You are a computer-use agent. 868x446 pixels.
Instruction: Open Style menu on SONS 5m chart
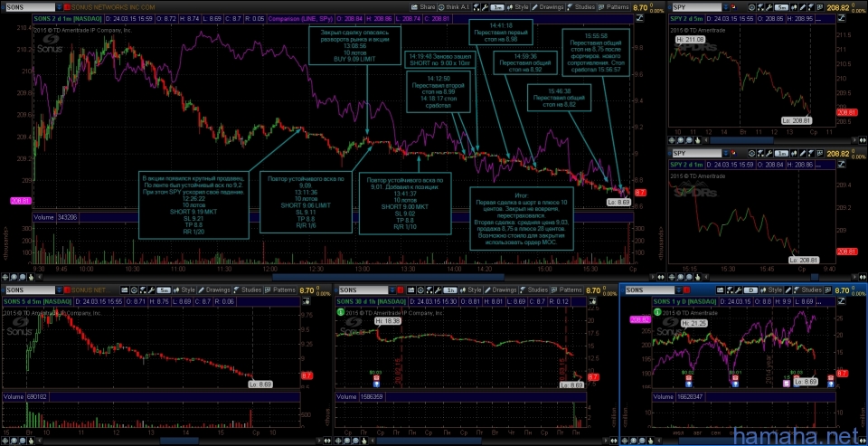coord(184,289)
